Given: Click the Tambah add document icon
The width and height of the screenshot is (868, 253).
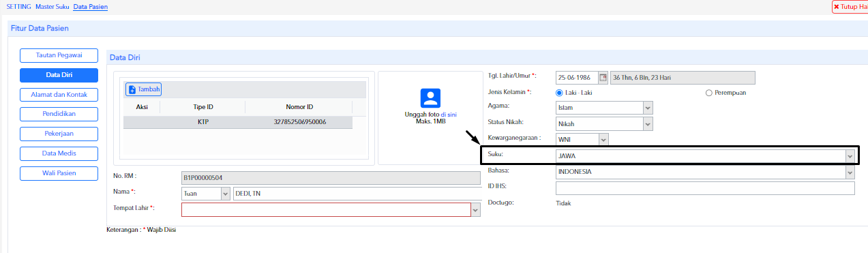Looking at the screenshot, I should coord(132,89).
